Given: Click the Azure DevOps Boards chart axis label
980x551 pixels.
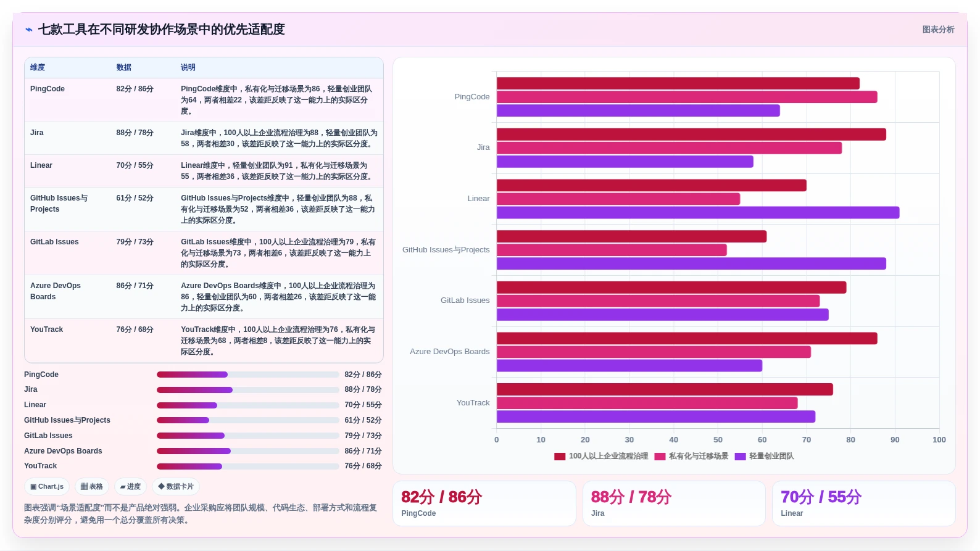Looking at the screenshot, I should coord(450,352).
